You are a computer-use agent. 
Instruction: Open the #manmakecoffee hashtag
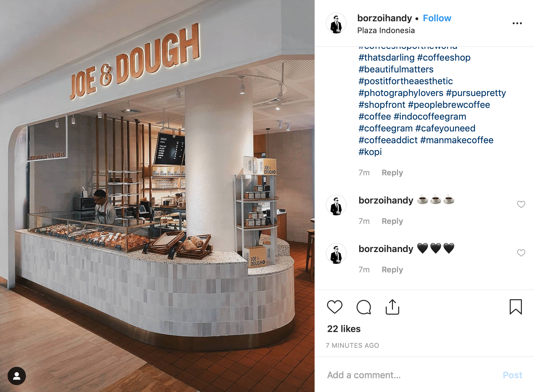tap(457, 140)
